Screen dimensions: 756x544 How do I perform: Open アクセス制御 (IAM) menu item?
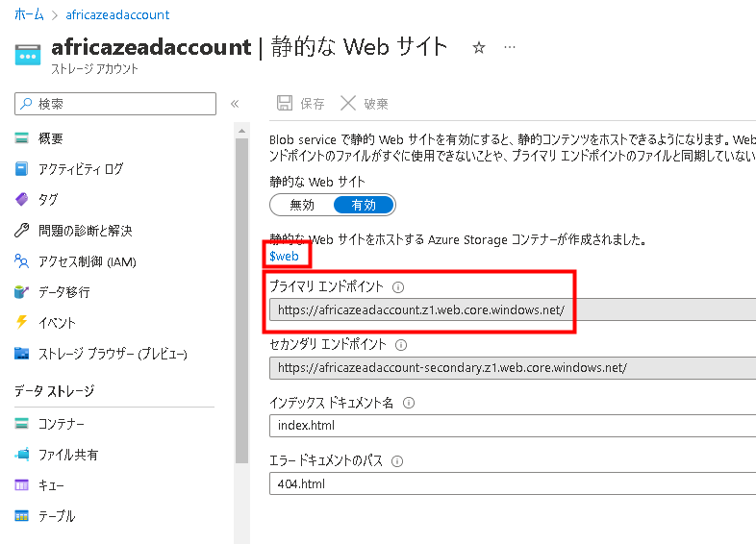pyautogui.click(x=88, y=261)
